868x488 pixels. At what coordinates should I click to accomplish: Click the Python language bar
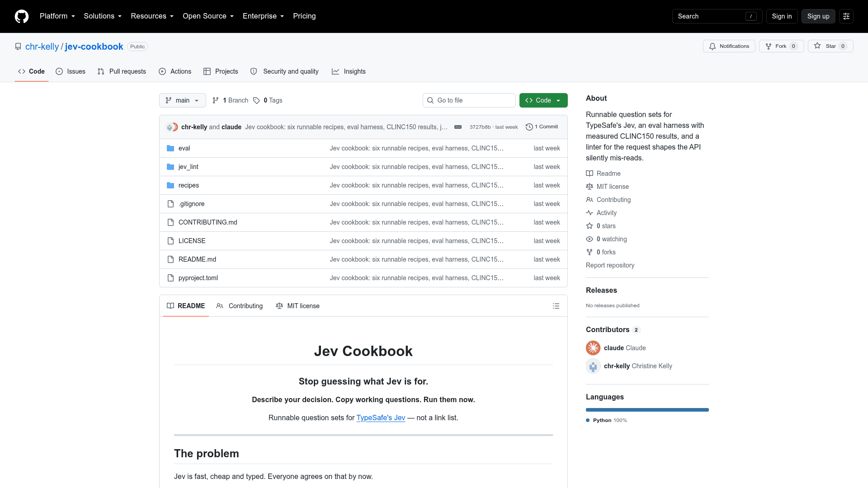coord(647,410)
